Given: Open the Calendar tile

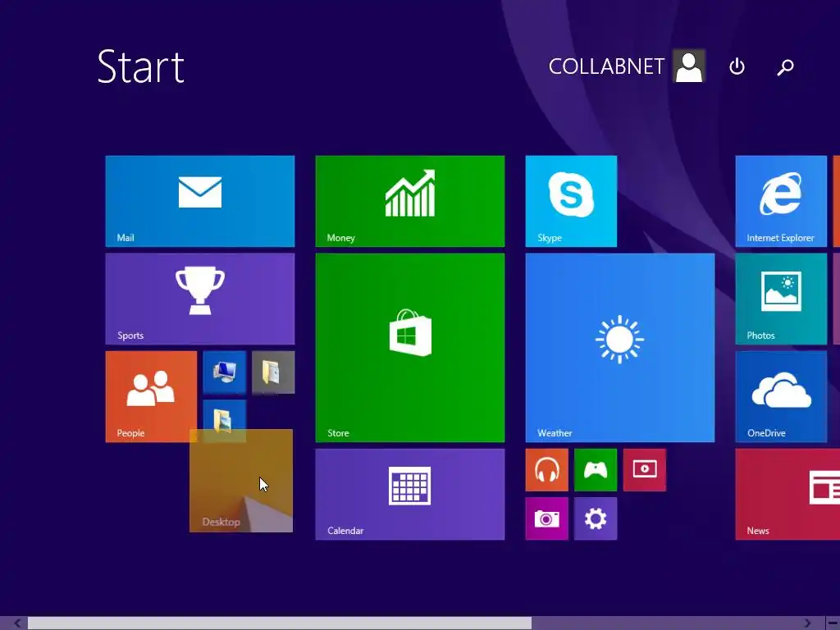Looking at the screenshot, I should pos(410,494).
